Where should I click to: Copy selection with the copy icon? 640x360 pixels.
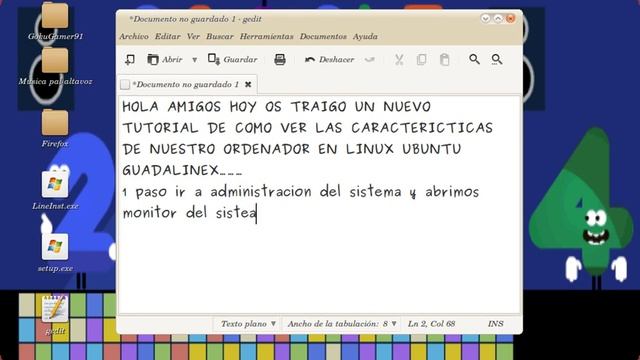pos(422,60)
